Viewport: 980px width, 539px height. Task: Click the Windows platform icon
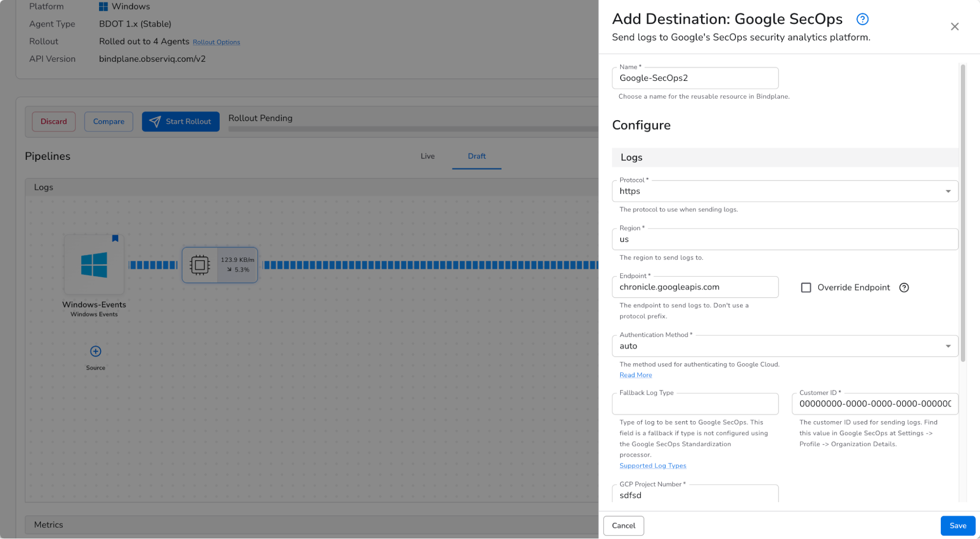103,6
